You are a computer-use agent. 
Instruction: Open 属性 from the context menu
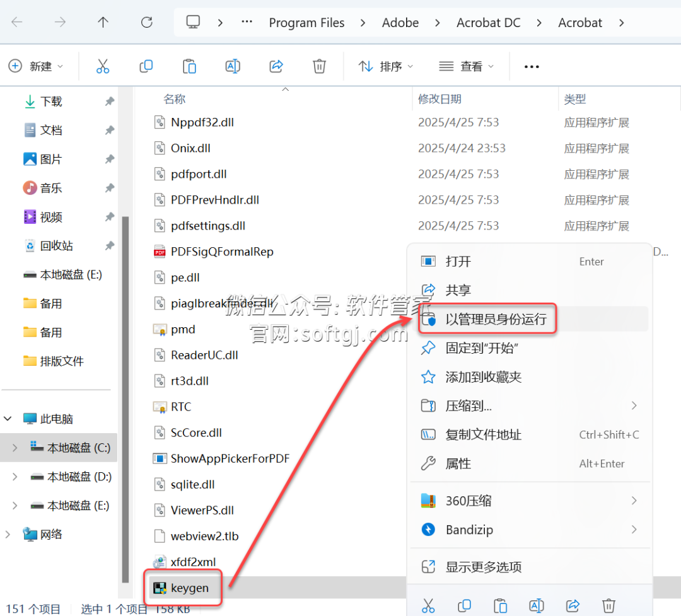pyautogui.click(x=530, y=463)
